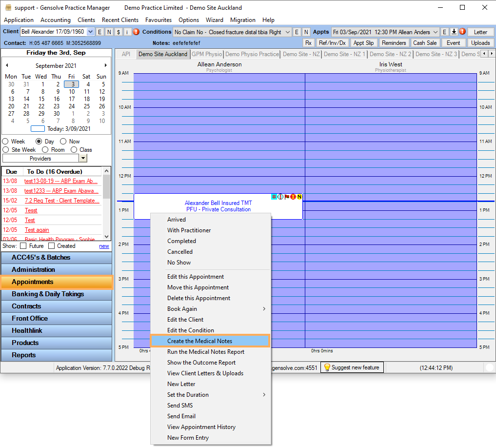
Task: Open the Client name dropdown
Action: point(90,32)
